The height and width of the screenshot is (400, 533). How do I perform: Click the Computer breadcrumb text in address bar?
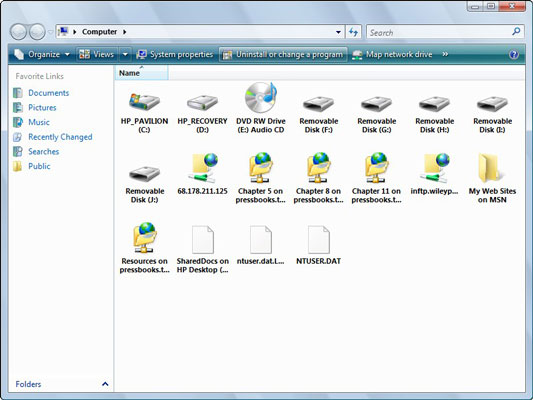pyautogui.click(x=99, y=32)
